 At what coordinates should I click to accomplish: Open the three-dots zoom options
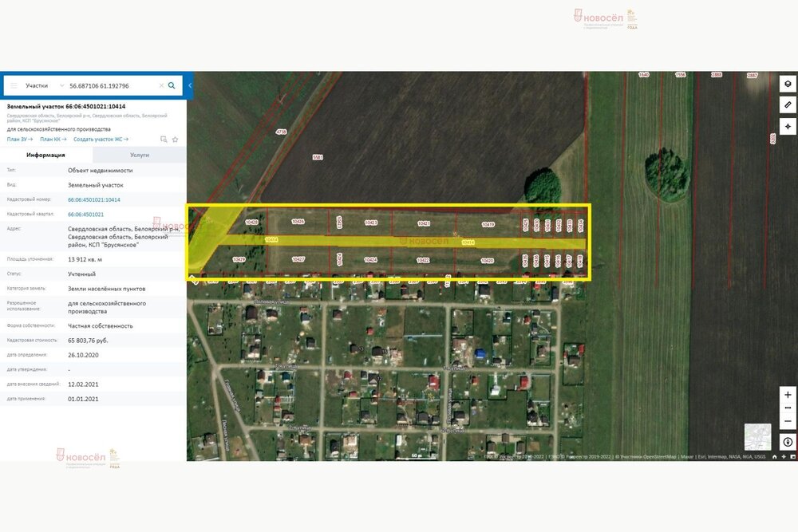click(788, 408)
